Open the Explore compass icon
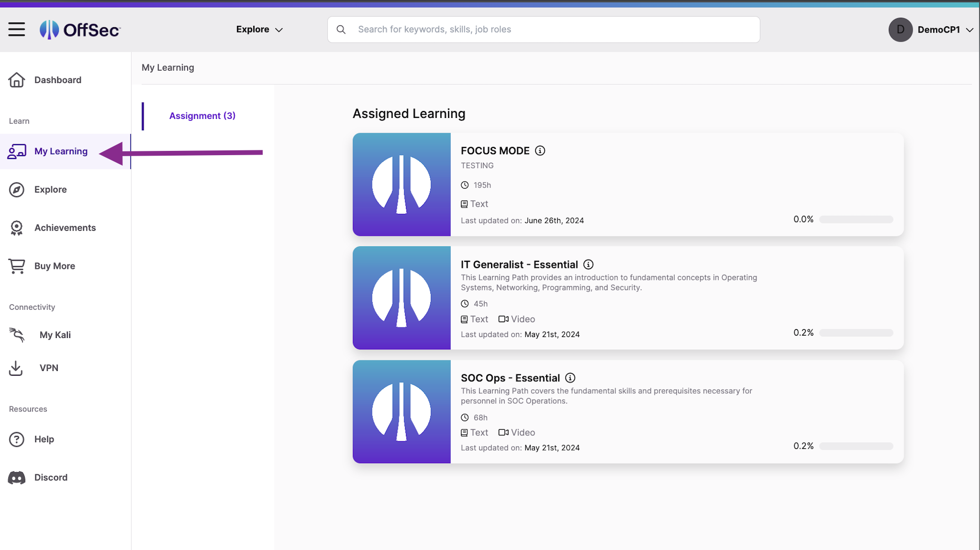The image size is (980, 550). click(17, 190)
